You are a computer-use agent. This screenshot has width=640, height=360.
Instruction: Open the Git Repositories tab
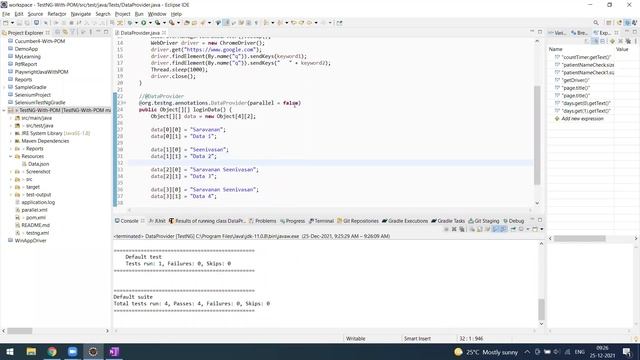point(358,221)
